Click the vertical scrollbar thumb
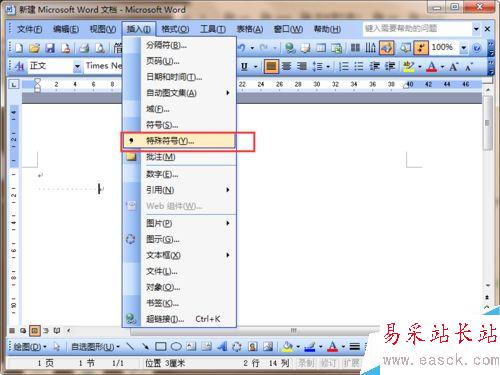Image resolution: width=500 pixels, height=375 pixels. coord(487,123)
